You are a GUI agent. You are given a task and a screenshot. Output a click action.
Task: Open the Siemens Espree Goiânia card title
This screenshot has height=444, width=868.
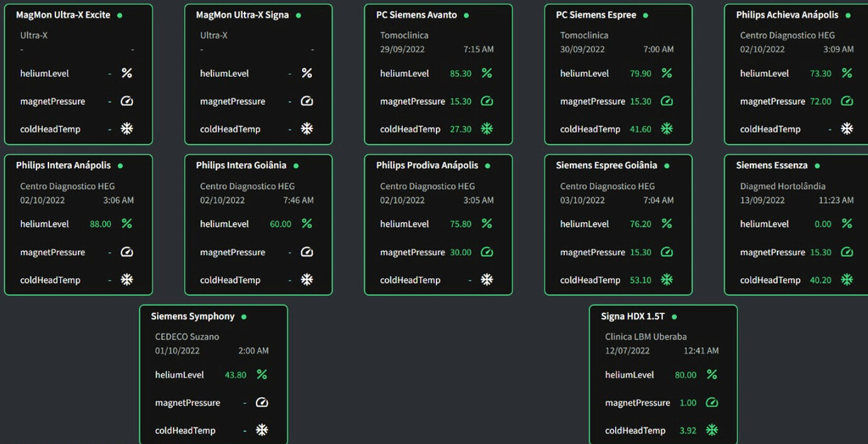point(606,165)
